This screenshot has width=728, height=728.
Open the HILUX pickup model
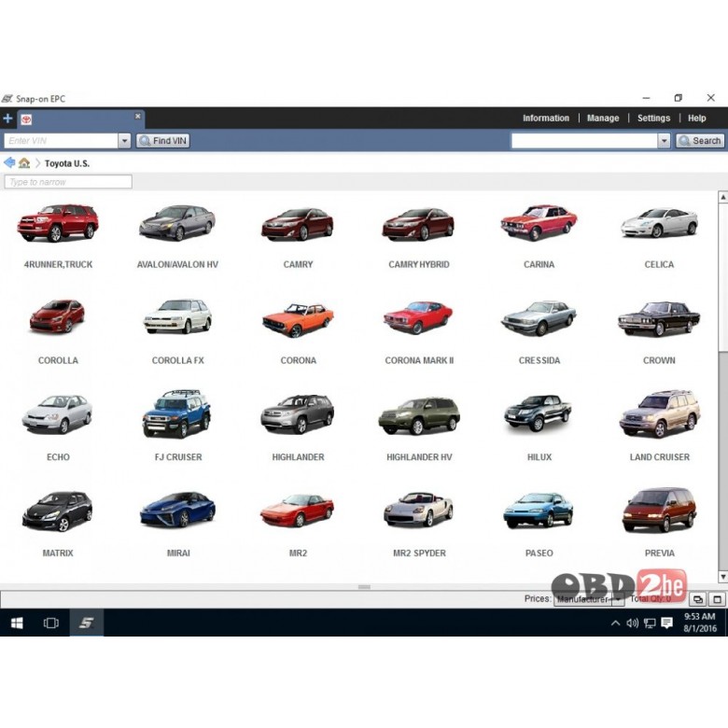point(539,413)
